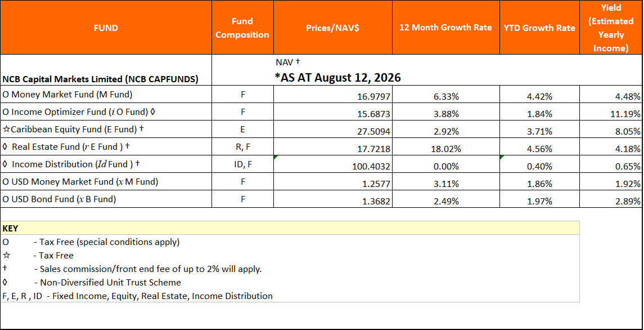This screenshot has height=330, width=644.
Task: Select the 1.97% YTD growth cell
Action: (x=539, y=199)
